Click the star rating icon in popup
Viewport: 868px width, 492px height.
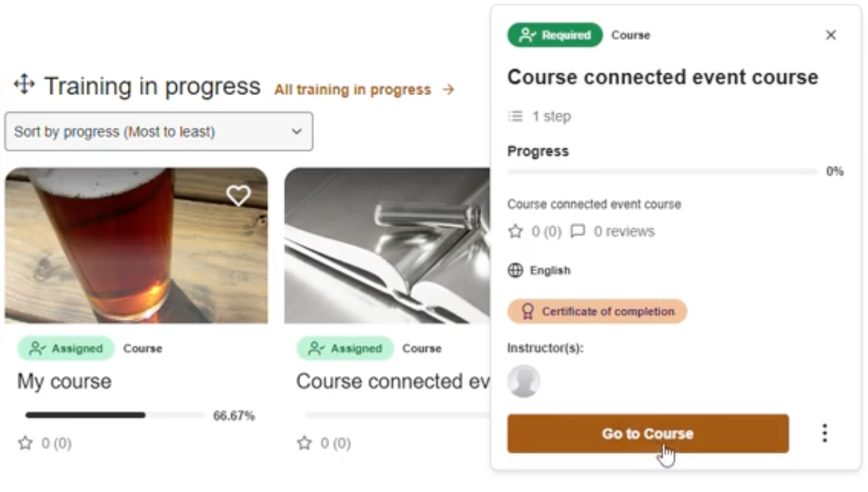click(515, 231)
